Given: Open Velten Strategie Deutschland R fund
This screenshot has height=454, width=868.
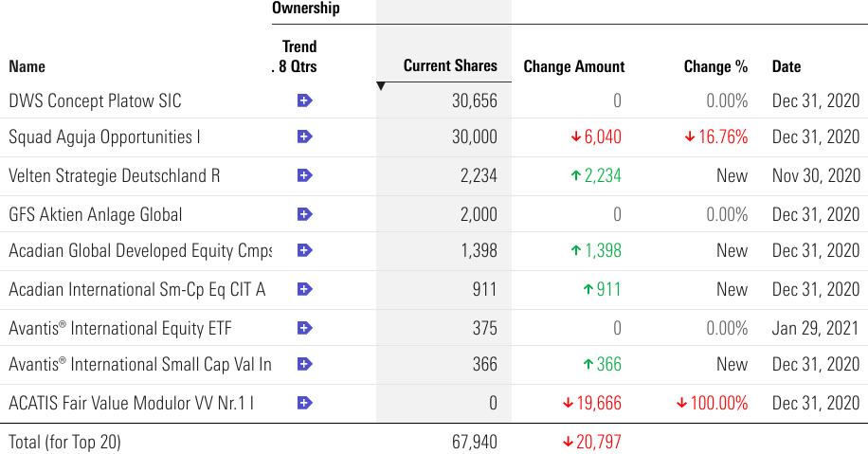Looking at the screenshot, I should [x=115, y=175].
